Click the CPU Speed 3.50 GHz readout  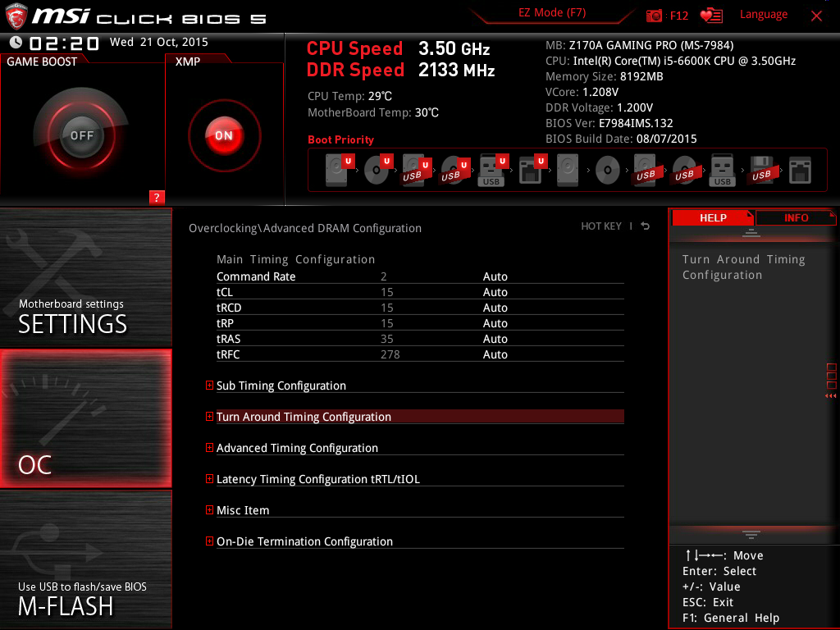tap(398, 48)
